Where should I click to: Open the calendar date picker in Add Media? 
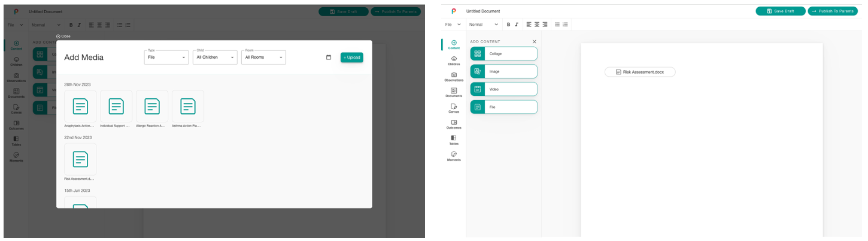tap(329, 58)
